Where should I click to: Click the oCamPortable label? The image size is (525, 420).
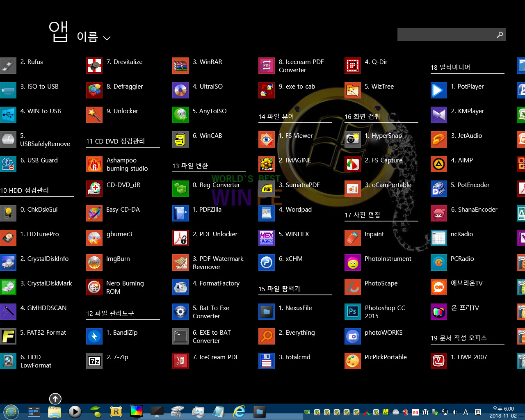[x=388, y=185]
